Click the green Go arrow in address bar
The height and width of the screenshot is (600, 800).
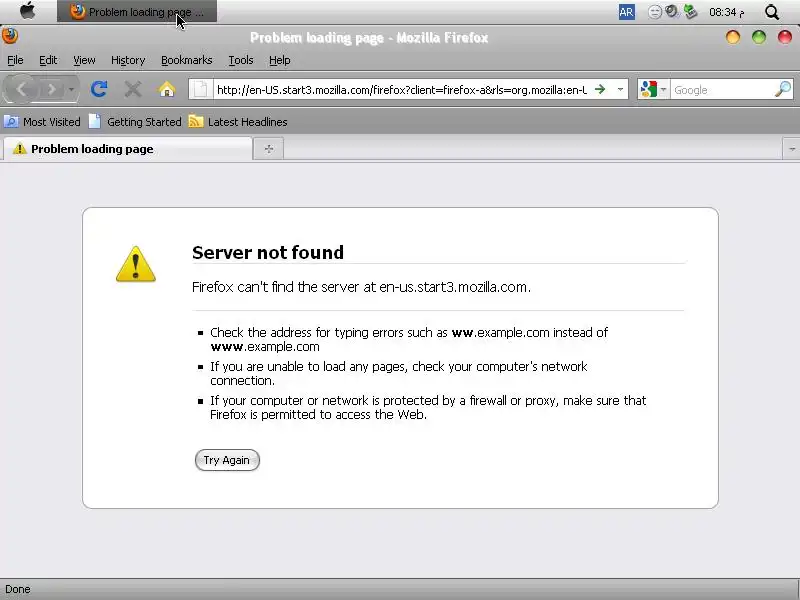pos(600,89)
